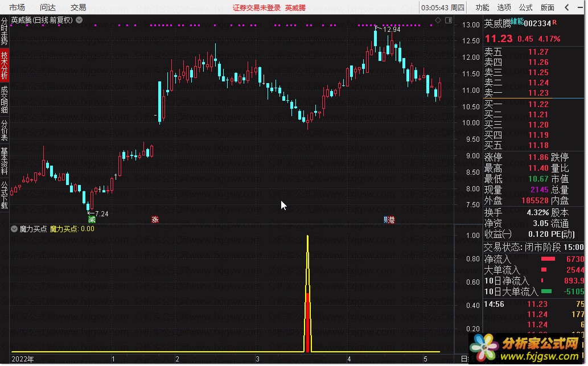Click the diamond icon above the chart
The image size is (588, 366).
[x=438, y=20]
